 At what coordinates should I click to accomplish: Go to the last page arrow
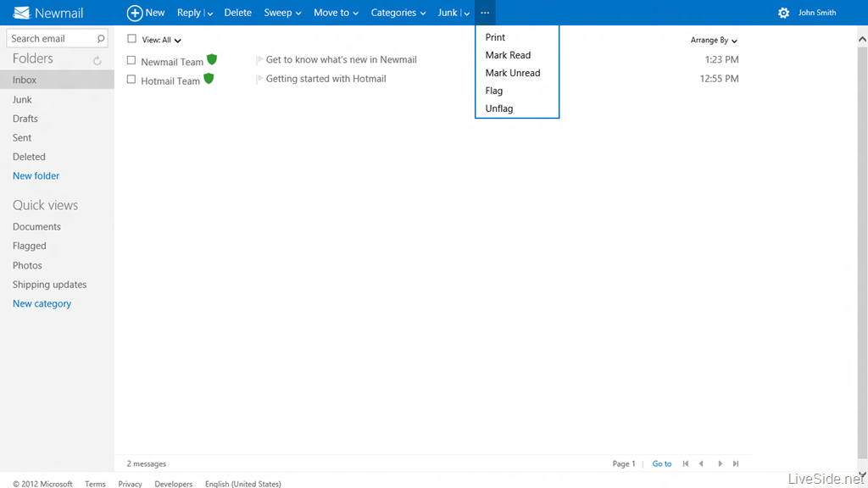point(736,463)
